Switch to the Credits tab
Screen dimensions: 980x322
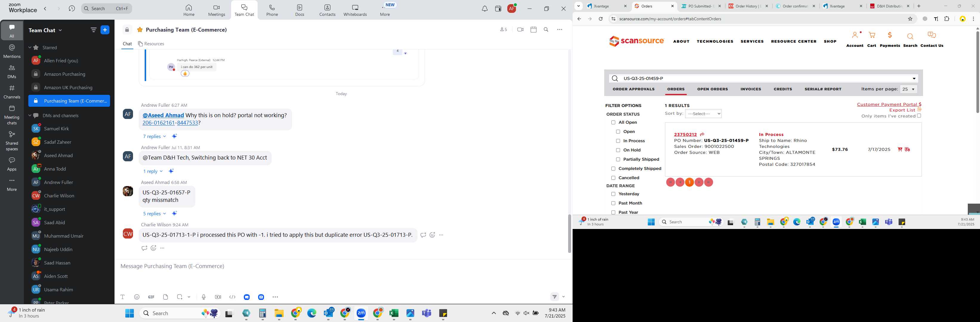783,89
